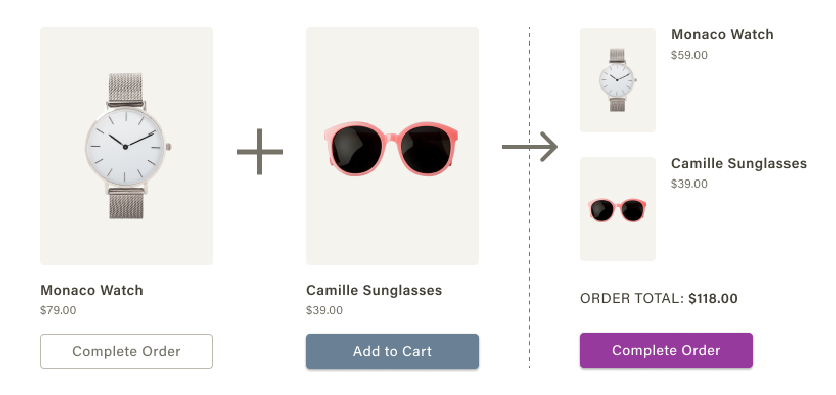Click the $79.00 watch price
This screenshot has width=836, height=395.
58,310
